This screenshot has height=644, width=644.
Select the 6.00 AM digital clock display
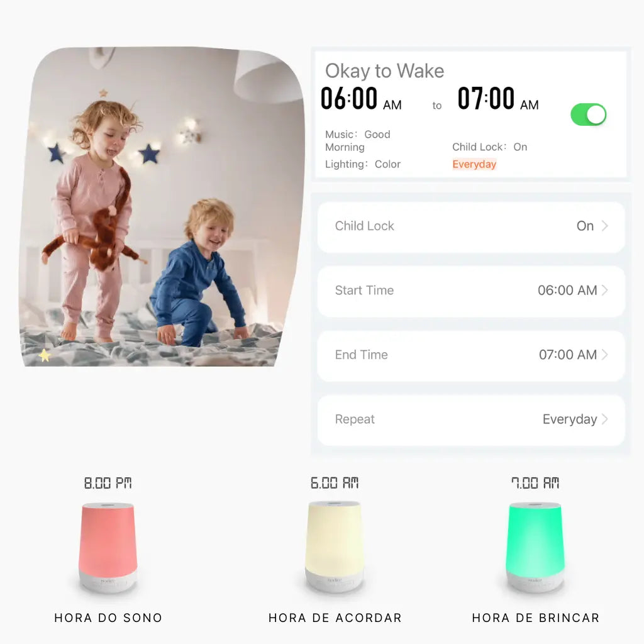pos(335,482)
